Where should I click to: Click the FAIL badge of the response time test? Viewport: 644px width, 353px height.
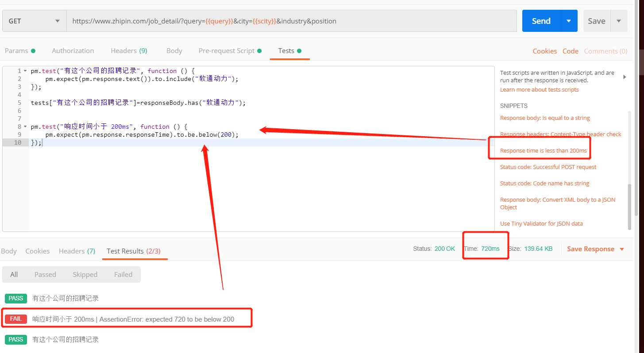pos(15,319)
